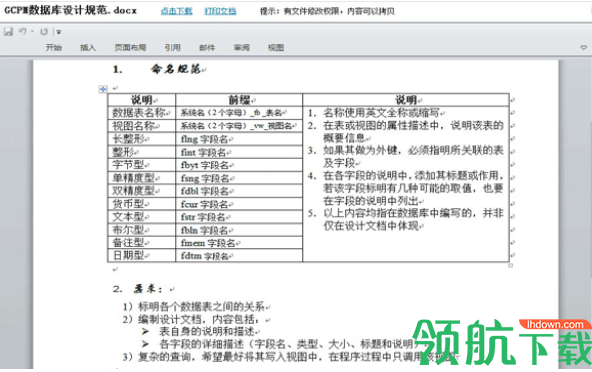The image size is (592, 372).
Task: Select the table cell 货币型
Action: (x=142, y=204)
